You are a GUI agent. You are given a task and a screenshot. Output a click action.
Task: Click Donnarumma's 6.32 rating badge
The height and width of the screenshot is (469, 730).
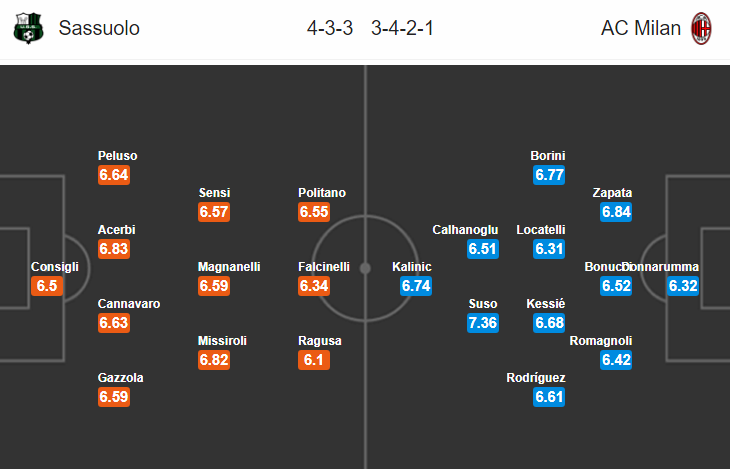pos(683,285)
